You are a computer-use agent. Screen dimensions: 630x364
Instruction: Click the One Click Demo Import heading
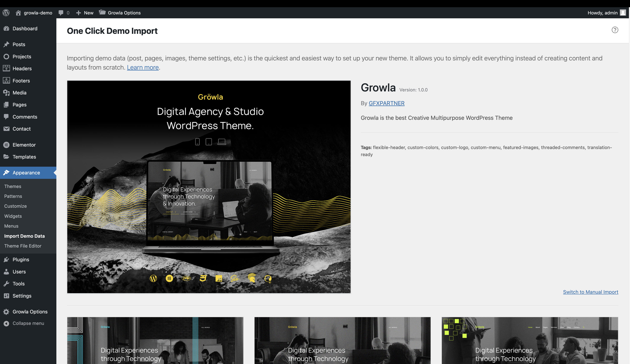click(x=112, y=31)
